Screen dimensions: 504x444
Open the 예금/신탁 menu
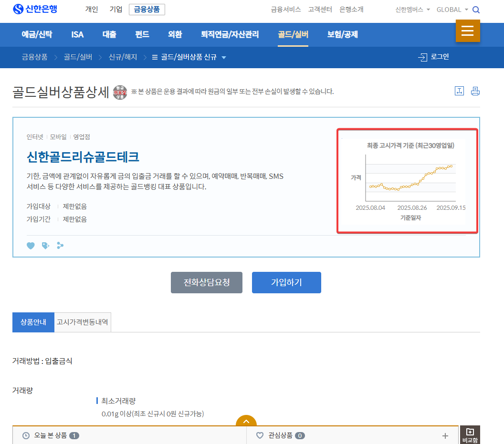coord(37,34)
